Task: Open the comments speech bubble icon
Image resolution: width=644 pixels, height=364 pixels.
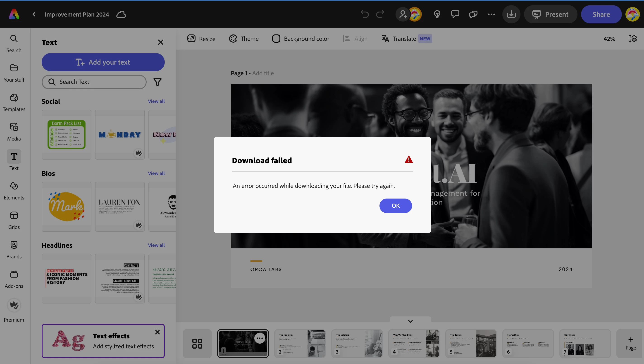Action: pos(455,14)
